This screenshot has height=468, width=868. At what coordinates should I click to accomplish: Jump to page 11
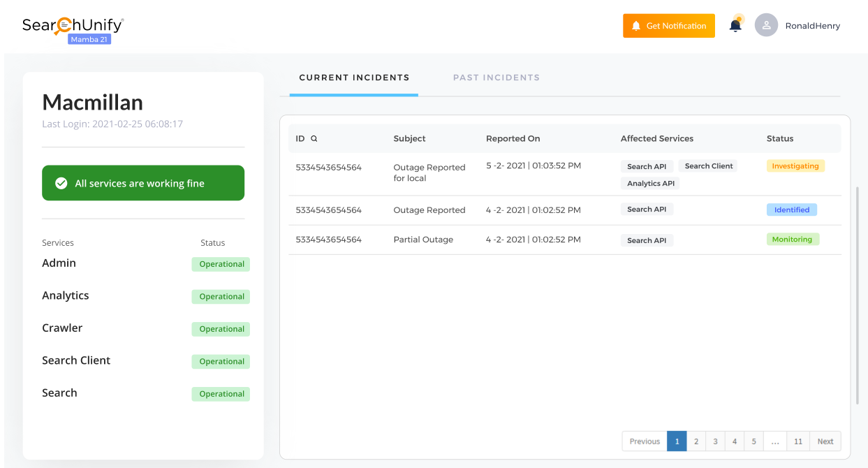(797, 441)
